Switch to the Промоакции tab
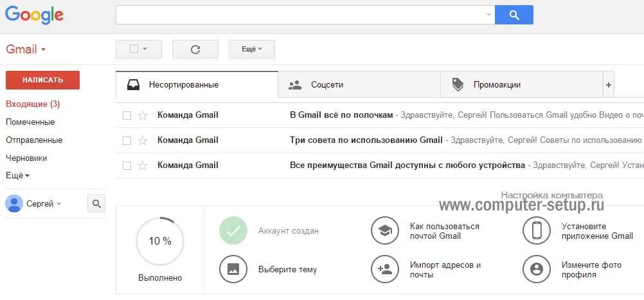 click(x=522, y=85)
